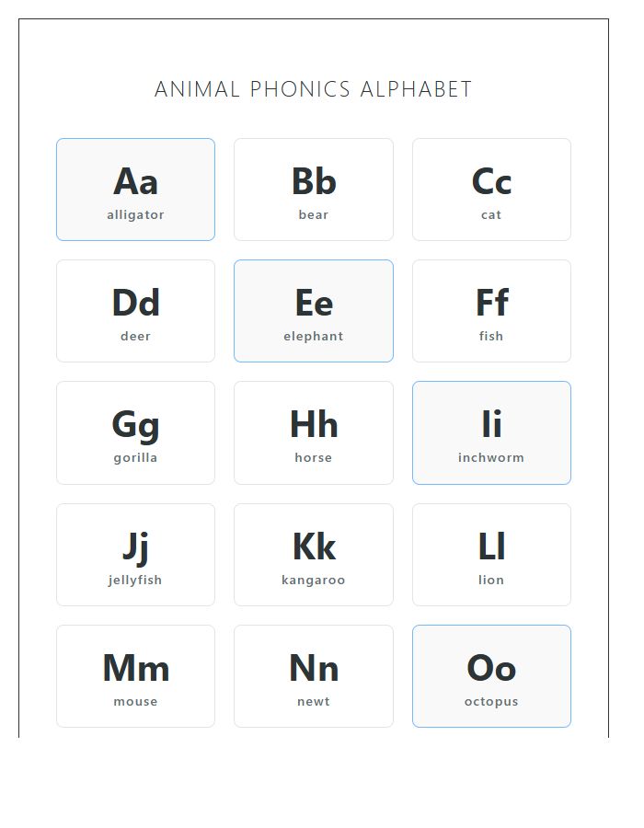The height and width of the screenshot is (828, 644).
Task: Select the Aa alligator card
Action: point(135,189)
